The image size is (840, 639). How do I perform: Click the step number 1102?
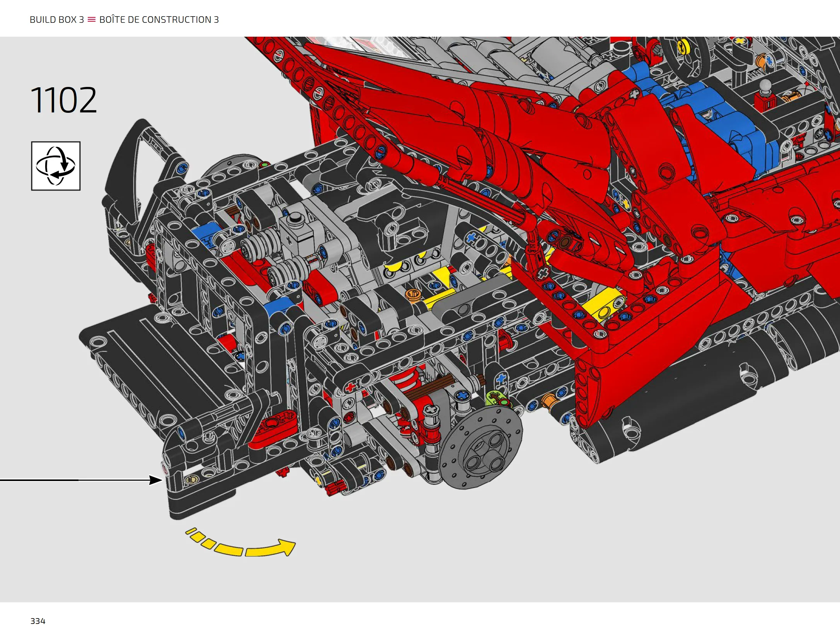coord(63,100)
